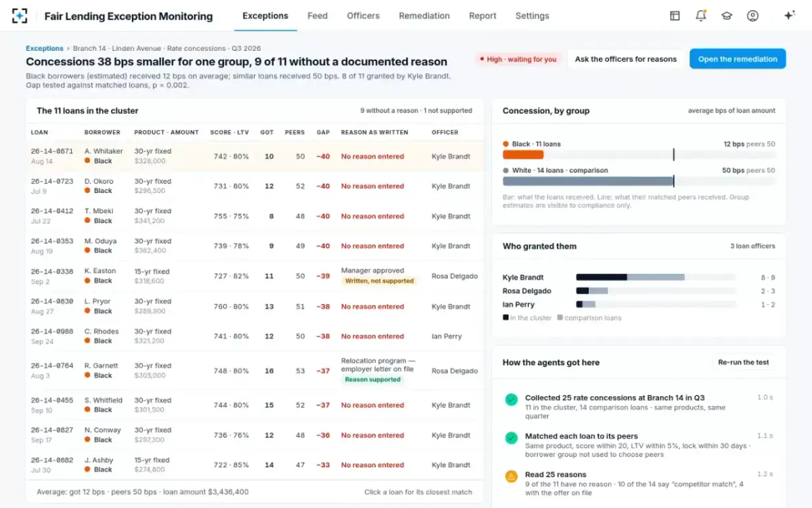Select loan 26-14-0353

(254, 246)
